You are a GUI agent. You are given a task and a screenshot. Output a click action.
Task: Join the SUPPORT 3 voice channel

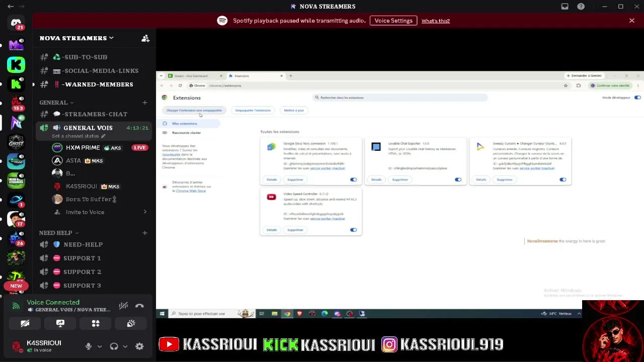(x=94, y=286)
